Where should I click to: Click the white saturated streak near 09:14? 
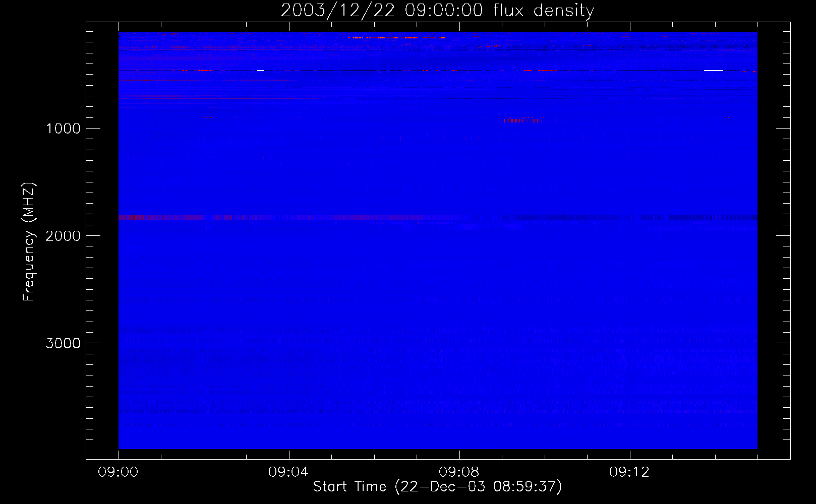[x=714, y=71]
